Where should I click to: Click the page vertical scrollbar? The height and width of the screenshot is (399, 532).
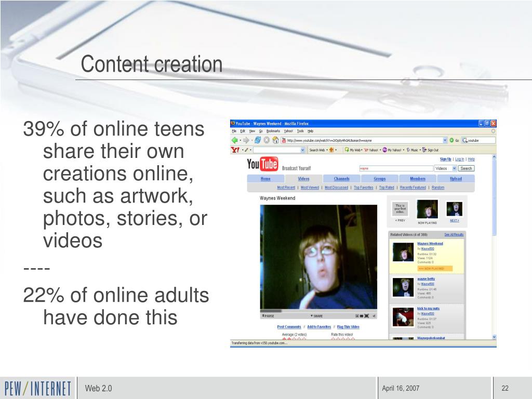point(494,246)
